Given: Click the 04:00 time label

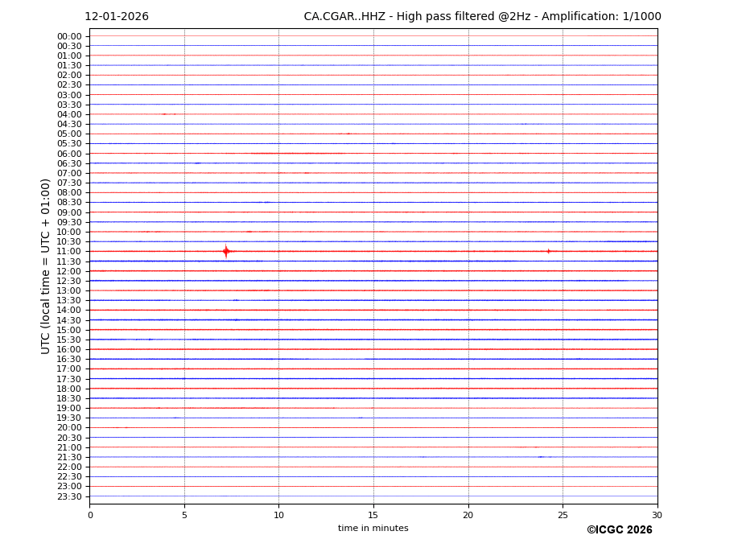Looking at the screenshot, I should tap(69, 114).
